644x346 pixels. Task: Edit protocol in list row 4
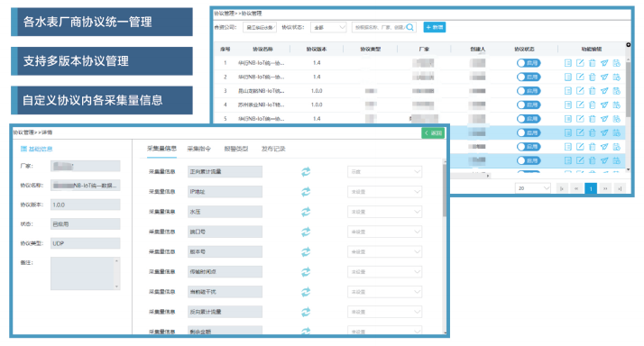(x=580, y=105)
